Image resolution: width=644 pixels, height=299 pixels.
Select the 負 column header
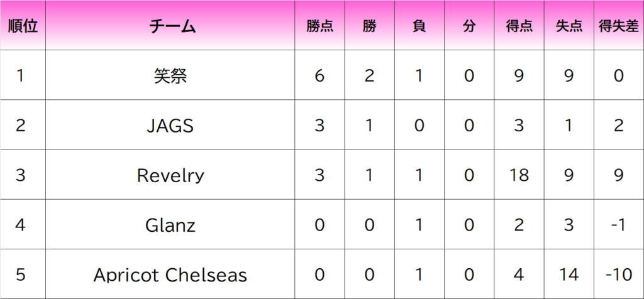419,26
